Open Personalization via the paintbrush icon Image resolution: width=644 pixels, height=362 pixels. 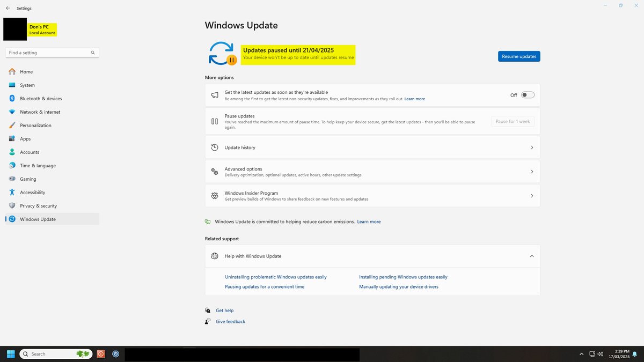(12, 125)
